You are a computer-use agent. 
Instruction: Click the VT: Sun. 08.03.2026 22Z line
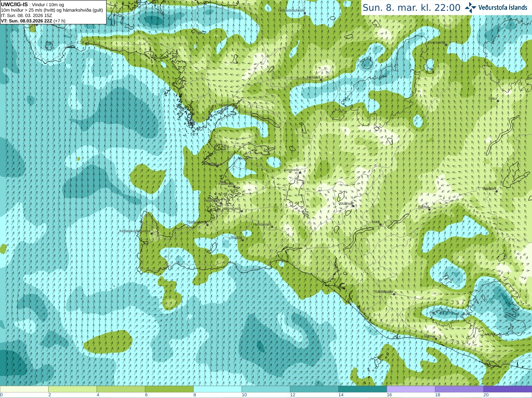pos(33,21)
